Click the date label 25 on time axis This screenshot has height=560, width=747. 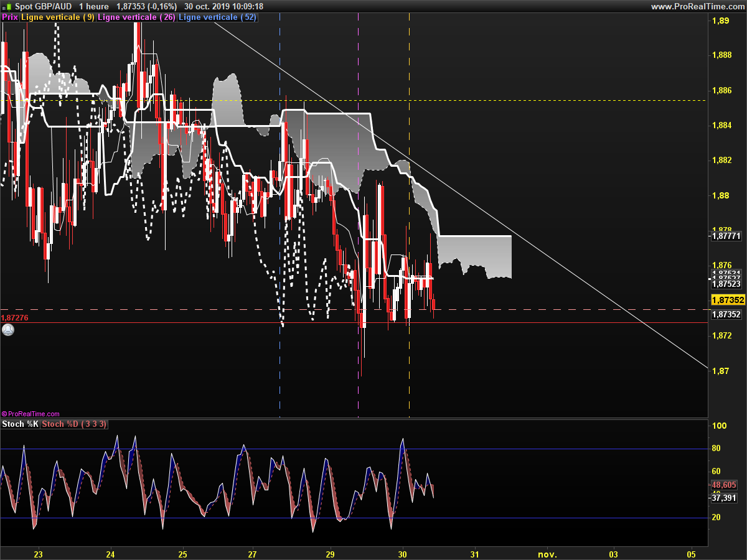(x=182, y=553)
